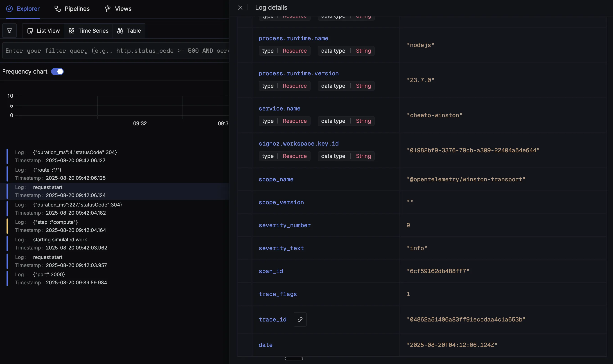Click String data type under process.runtime.version

tap(363, 86)
